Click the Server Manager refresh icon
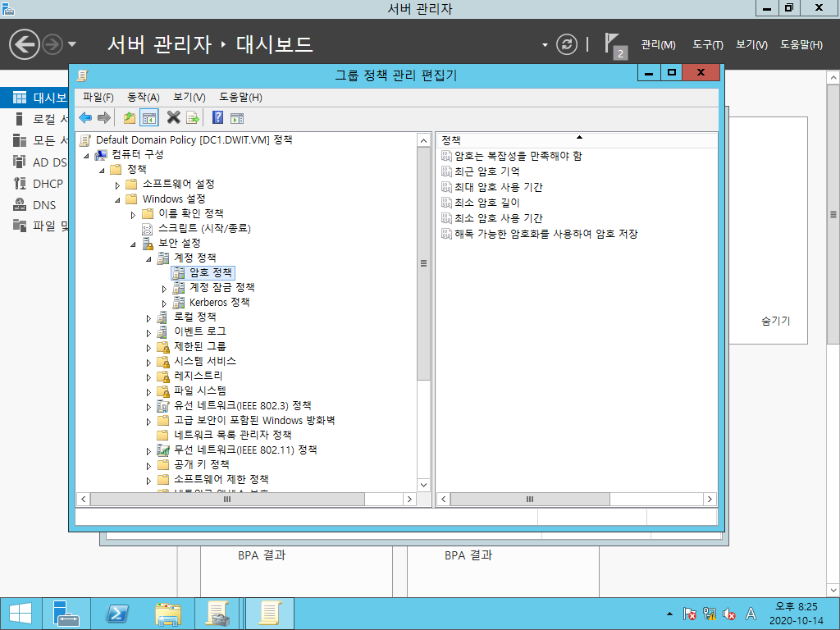The image size is (840, 630). pyautogui.click(x=566, y=44)
